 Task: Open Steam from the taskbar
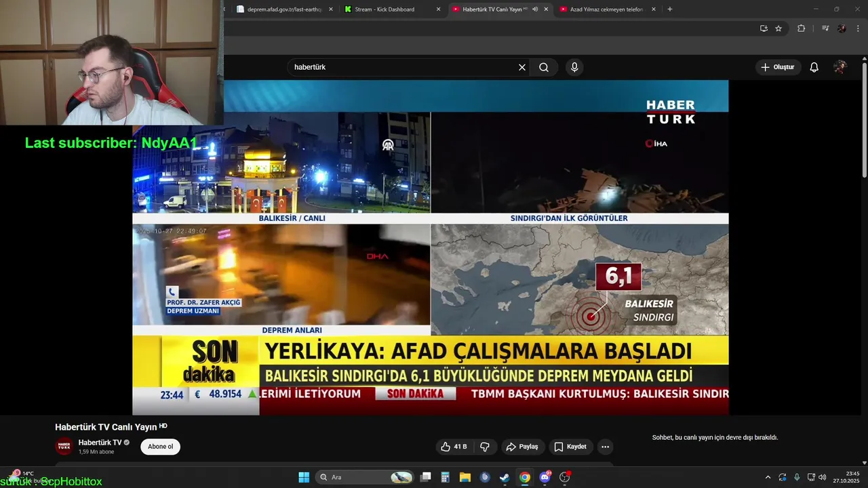[505, 477]
